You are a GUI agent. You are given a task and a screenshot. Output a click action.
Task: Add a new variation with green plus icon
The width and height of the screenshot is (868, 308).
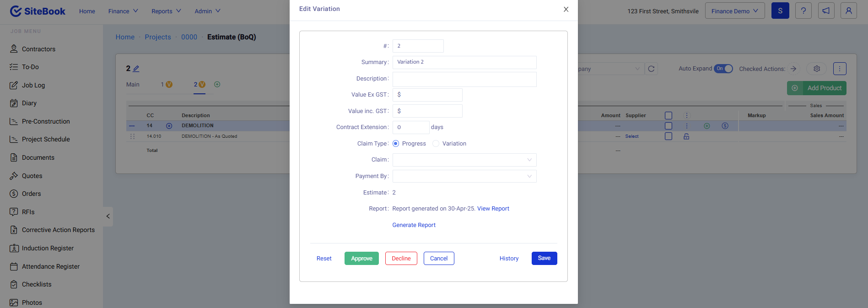tap(217, 84)
